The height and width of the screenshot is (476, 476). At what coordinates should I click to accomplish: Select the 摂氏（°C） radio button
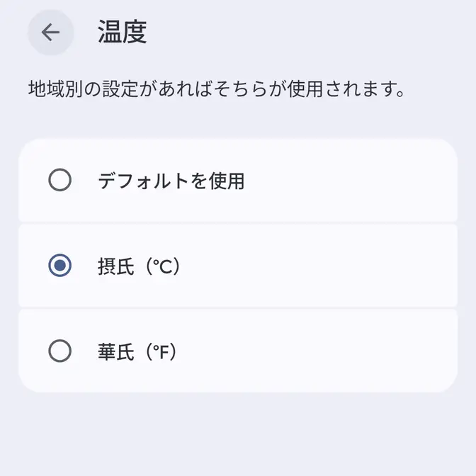coord(59,266)
